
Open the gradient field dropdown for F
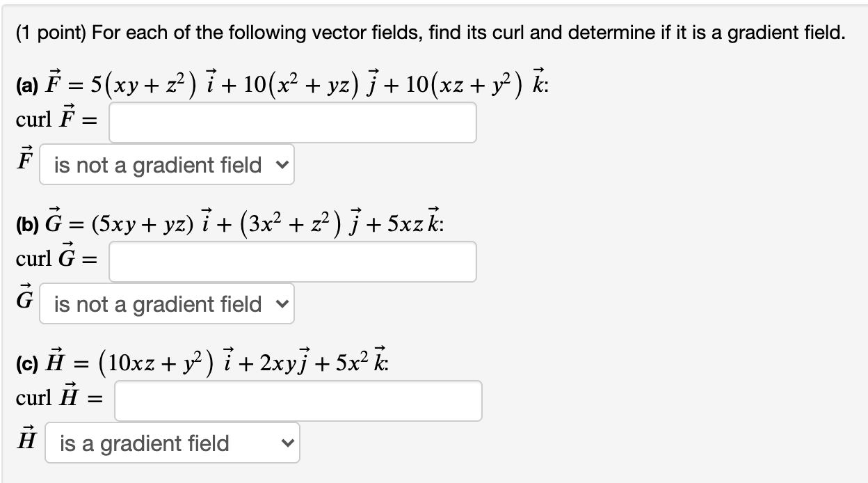pos(166,165)
